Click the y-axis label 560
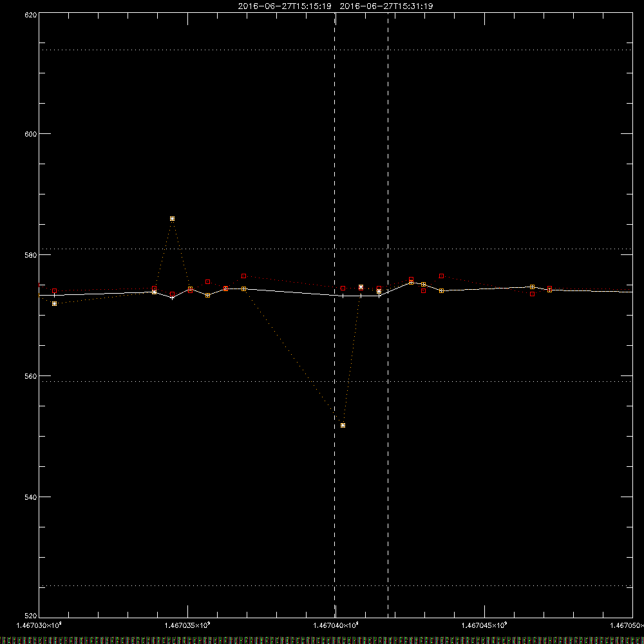 click(x=31, y=376)
